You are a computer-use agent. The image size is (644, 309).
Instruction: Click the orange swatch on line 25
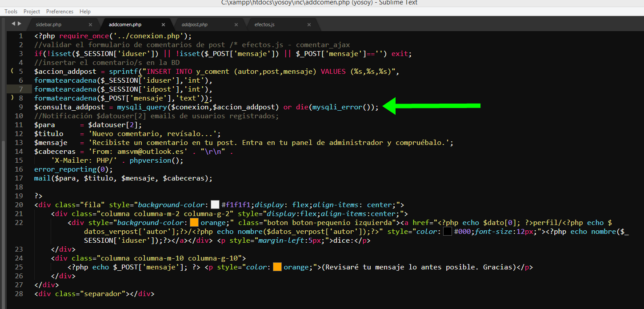tap(277, 267)
